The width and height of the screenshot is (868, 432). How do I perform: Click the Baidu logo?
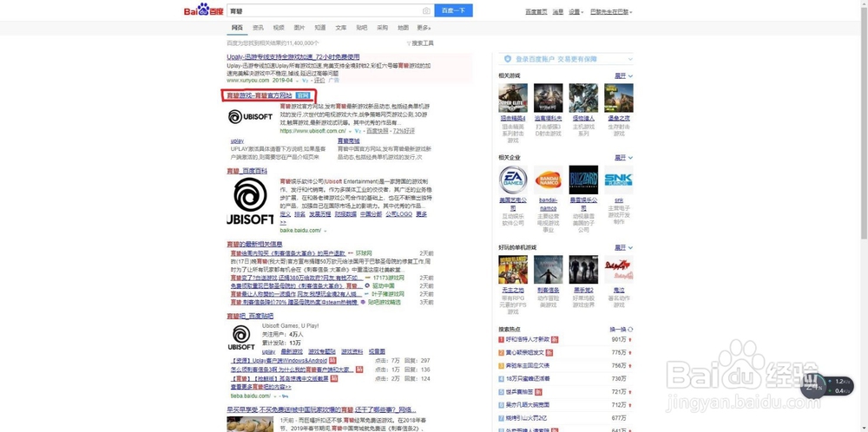pos(204,10)
